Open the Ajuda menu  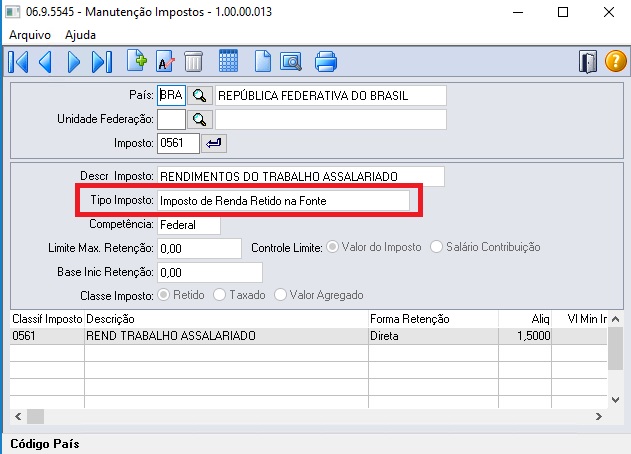tap(80, 35)
